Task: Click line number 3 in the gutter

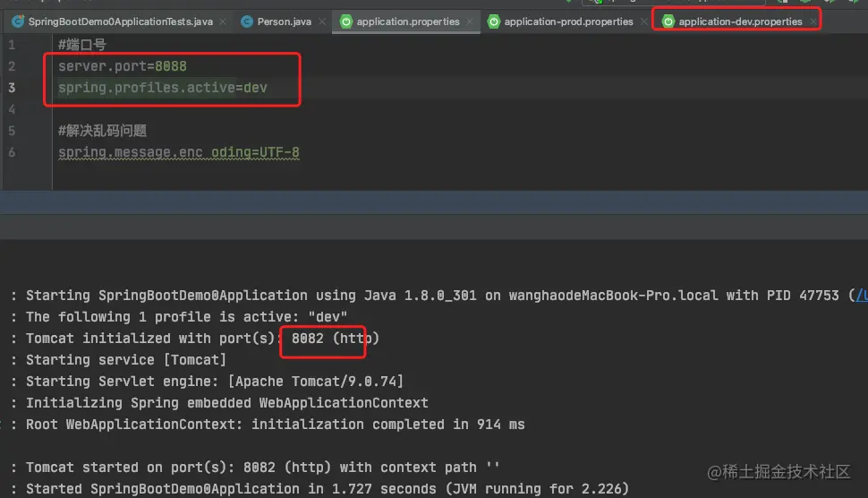Action: click(x=12, y=88)
